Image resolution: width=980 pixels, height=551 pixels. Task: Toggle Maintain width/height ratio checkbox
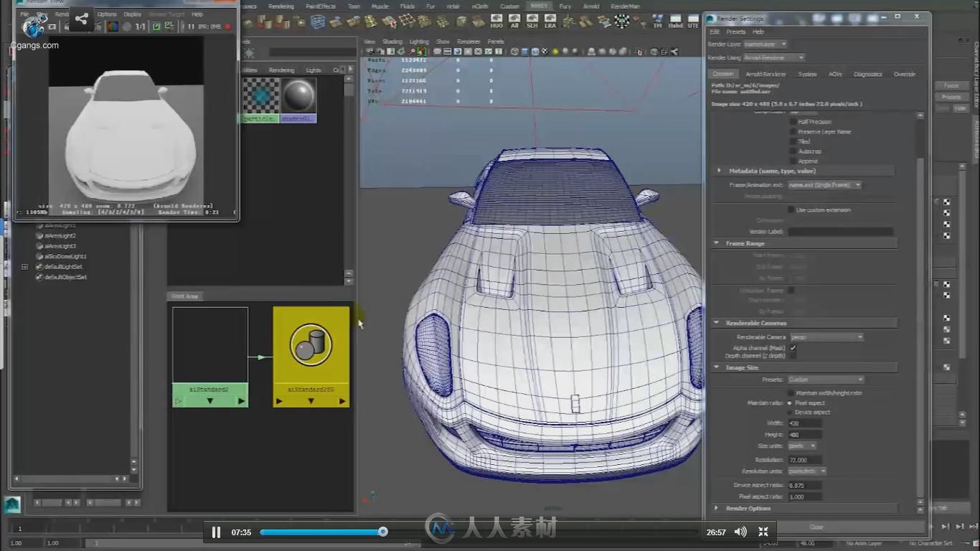791,393
